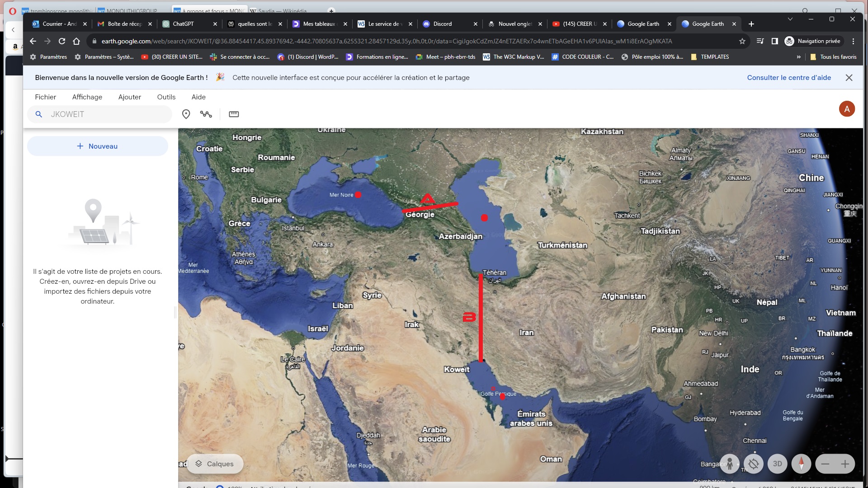Open Pôle emploi bookmark

pos(652,57)
